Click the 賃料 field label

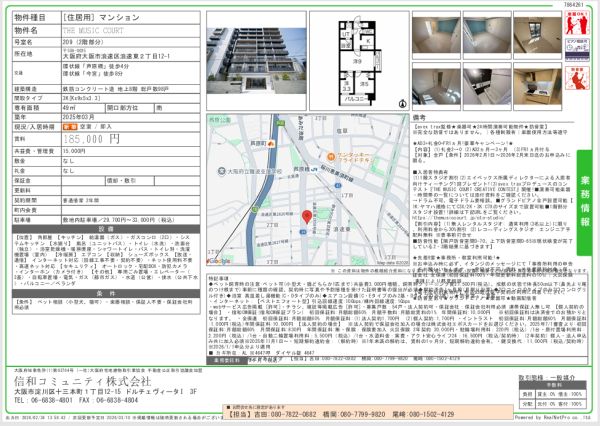pos(20,139)
